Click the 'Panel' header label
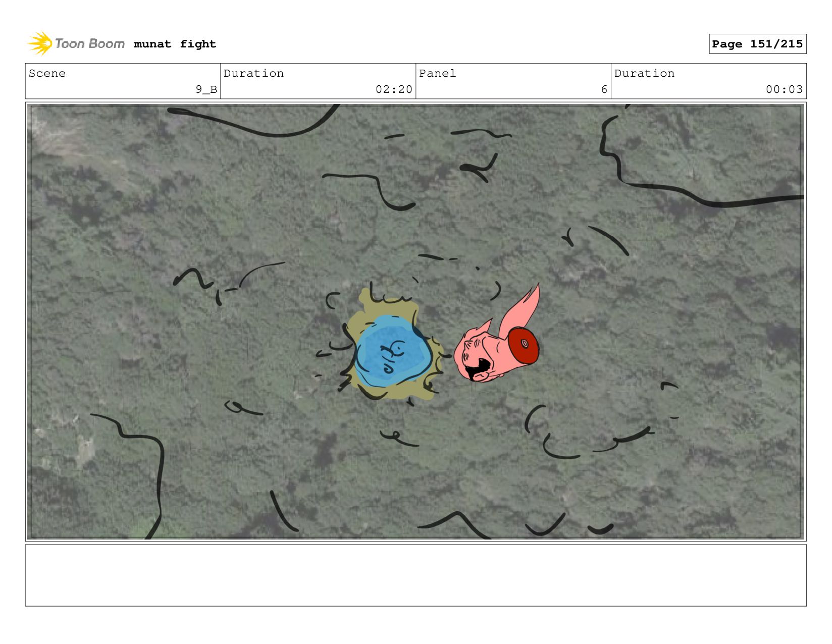This screenshot has height=644, width=832. pos(437,73)
